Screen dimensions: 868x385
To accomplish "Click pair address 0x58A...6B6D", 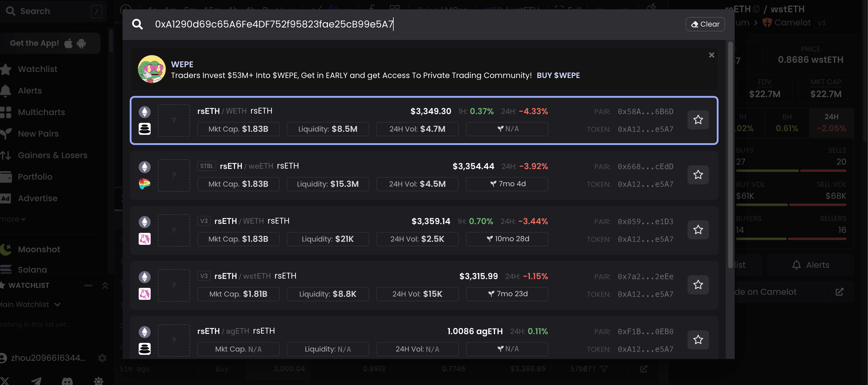I will (x=645, y=111).
